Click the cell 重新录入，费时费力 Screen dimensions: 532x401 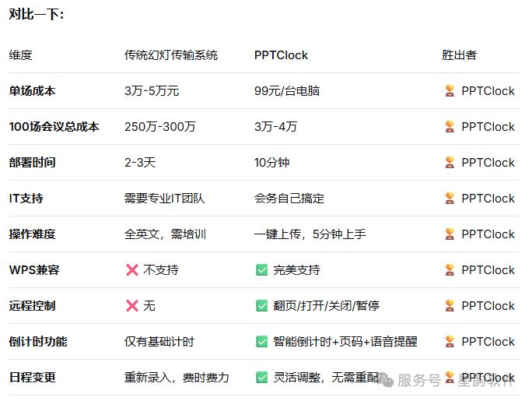[177, 378]
